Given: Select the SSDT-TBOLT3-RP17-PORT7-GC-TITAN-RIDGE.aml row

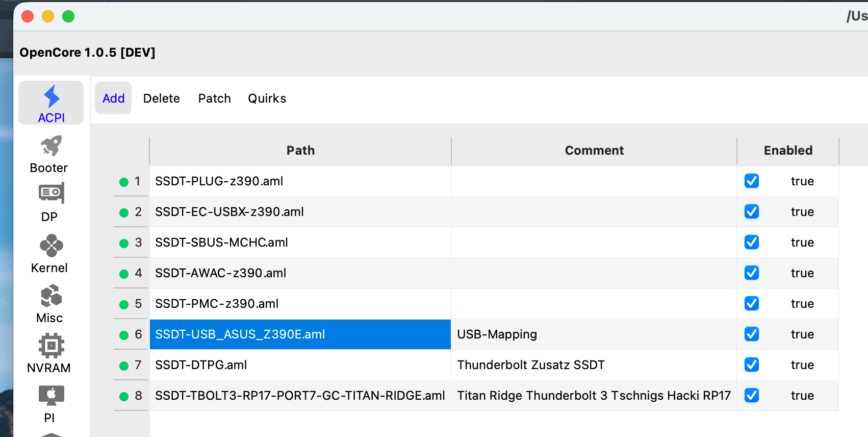Looking at the screenshot, I should coord(300,396).
